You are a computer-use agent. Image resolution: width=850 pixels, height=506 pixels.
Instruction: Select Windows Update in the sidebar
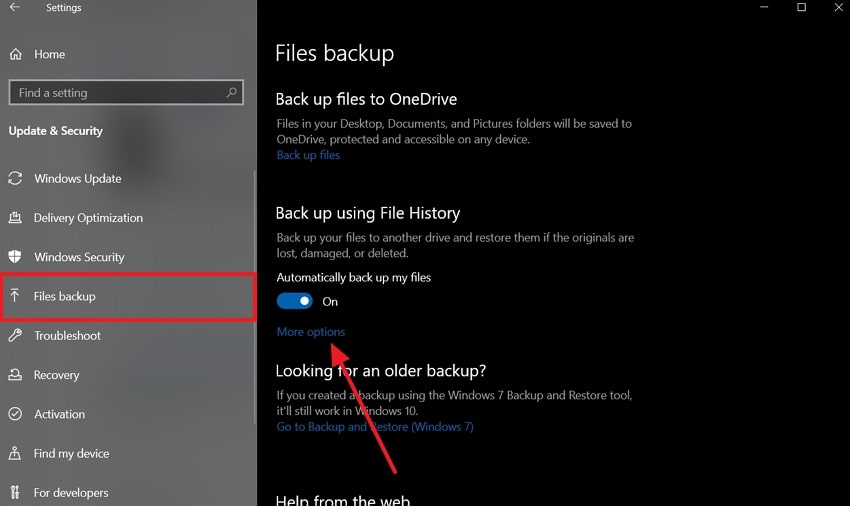pos(77,179)
